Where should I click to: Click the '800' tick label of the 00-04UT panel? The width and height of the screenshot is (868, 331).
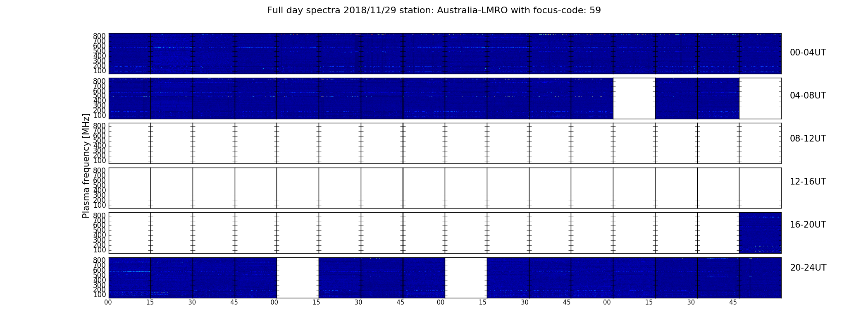(x=100, y=36)
